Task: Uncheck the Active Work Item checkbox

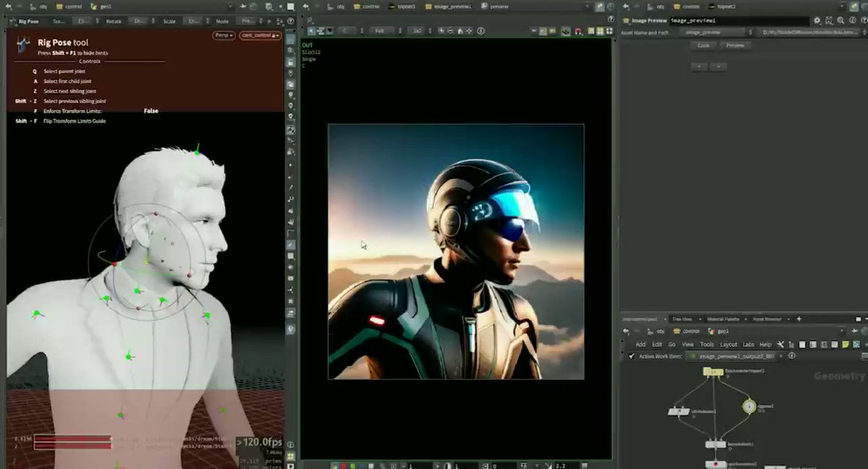Action: click(x=632, y=356)
